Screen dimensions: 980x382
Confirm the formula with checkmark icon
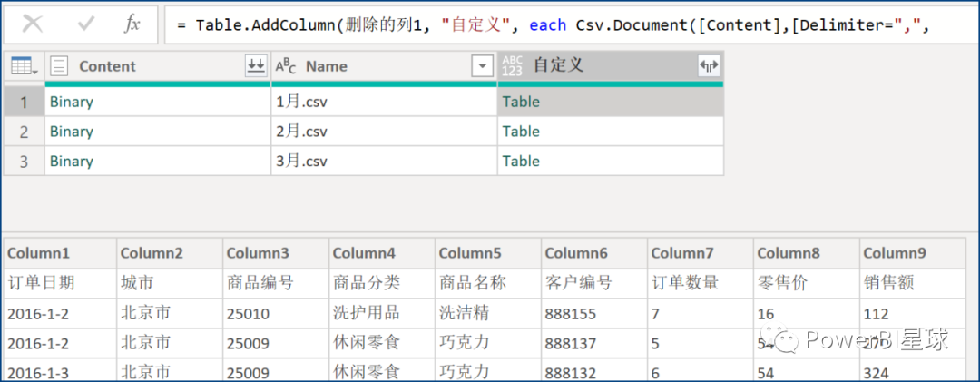pos(85,24)
